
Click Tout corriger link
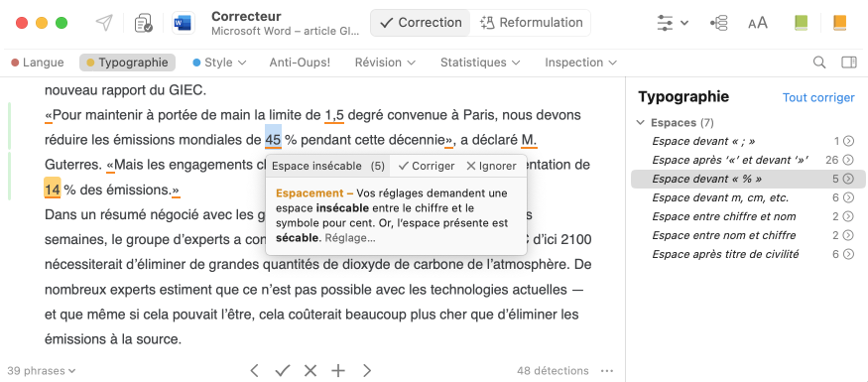pos(818,97)
